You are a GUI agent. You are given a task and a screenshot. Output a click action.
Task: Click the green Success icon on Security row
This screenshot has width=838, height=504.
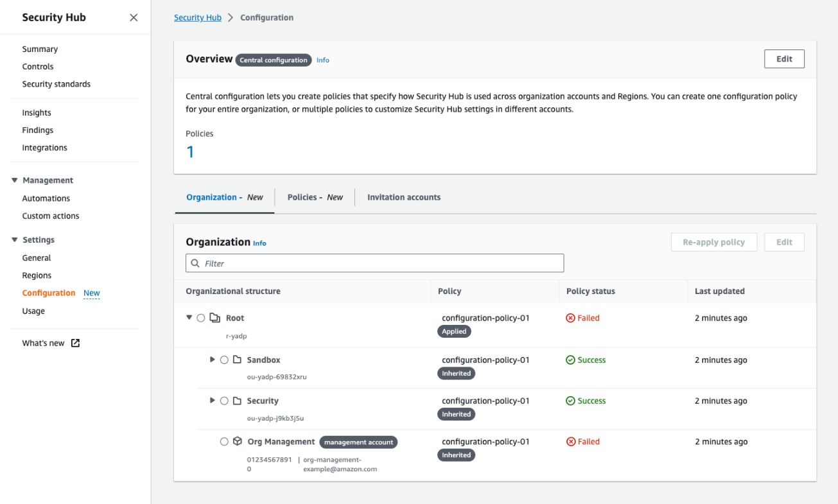point(571,401)
